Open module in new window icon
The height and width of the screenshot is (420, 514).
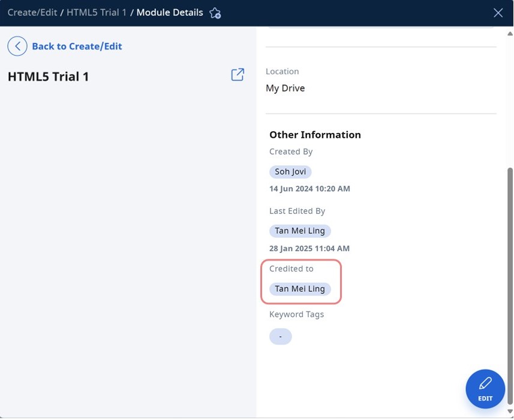click(238, 75)
